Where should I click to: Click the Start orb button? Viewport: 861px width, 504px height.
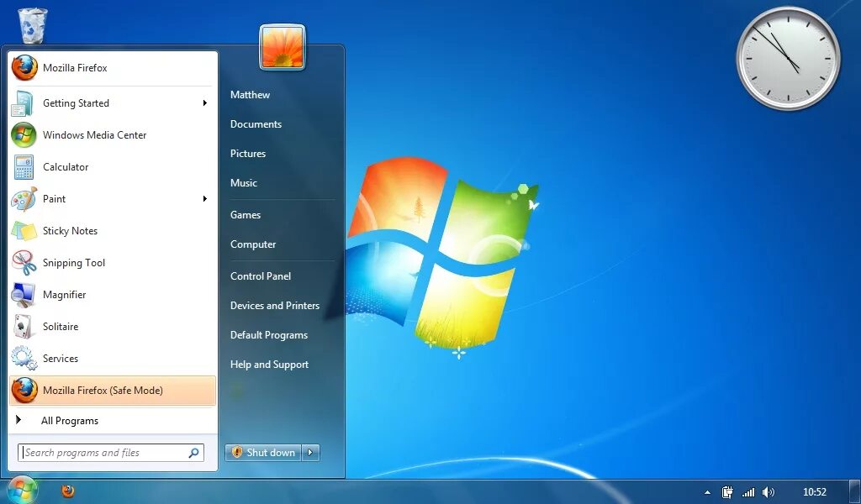21,490
